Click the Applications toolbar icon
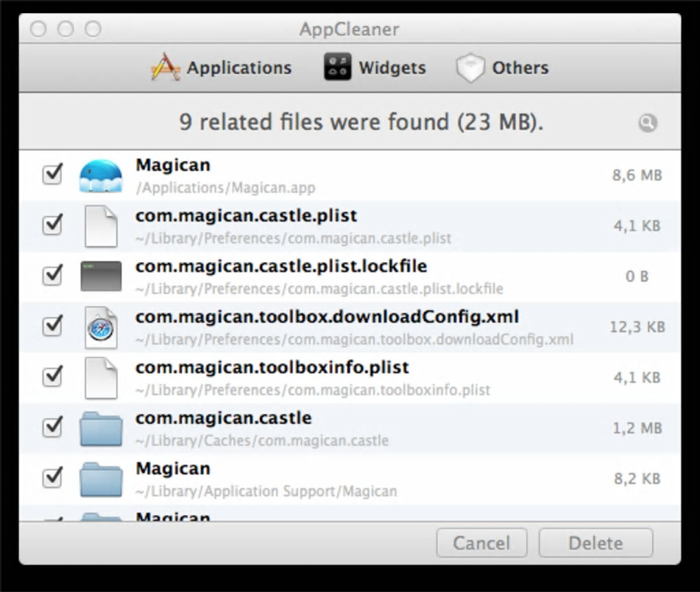 click(x=165, y=67)
